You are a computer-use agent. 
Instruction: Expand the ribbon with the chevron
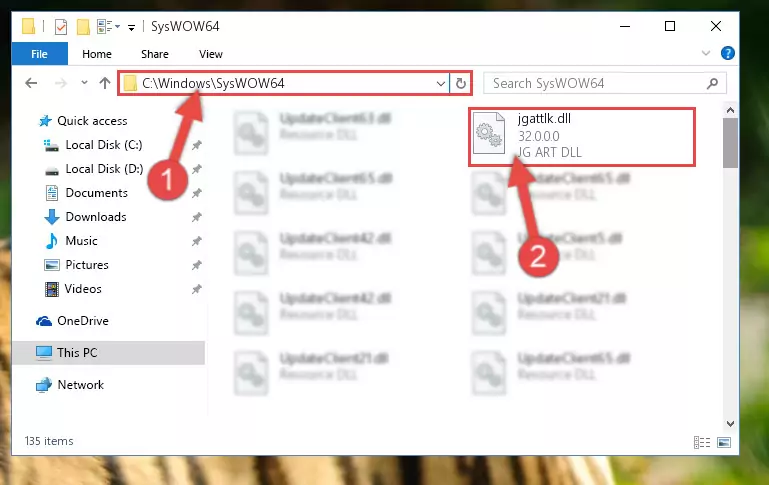706,53
